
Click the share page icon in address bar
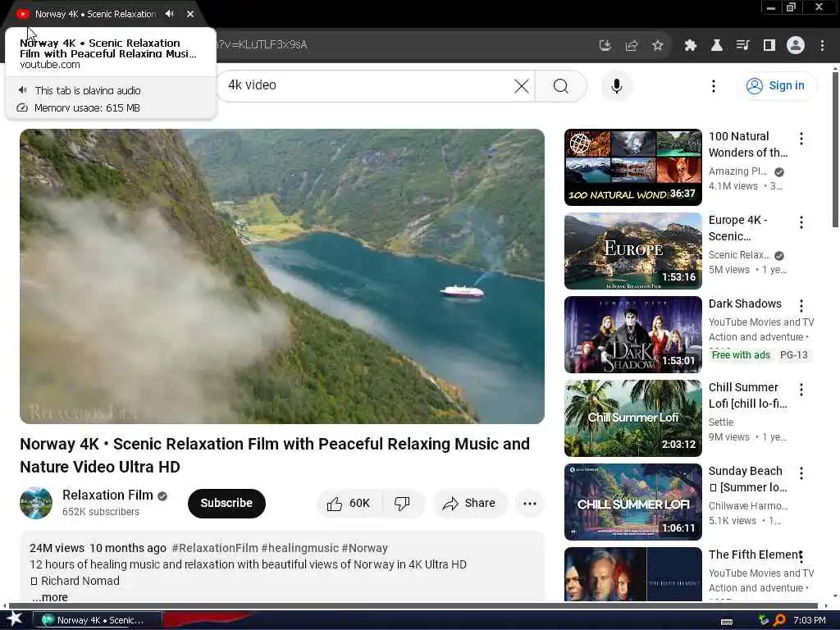(x=632, y=46)
